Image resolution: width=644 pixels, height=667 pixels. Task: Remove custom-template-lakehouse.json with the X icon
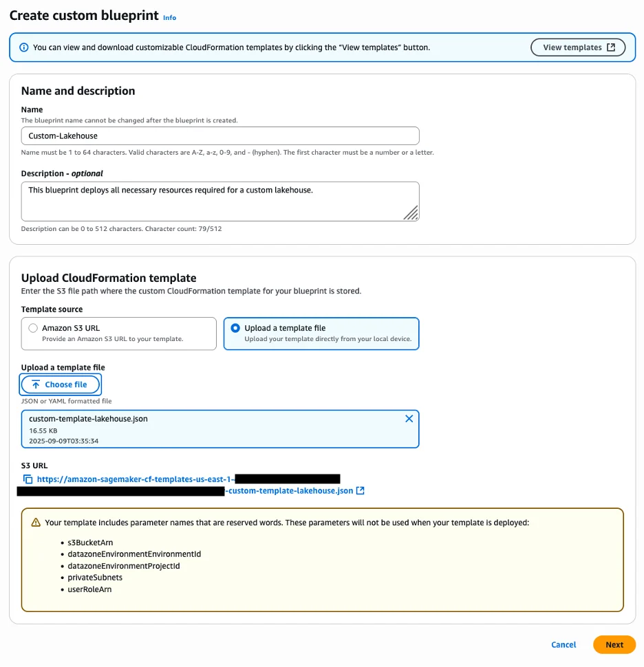[x=409, y=419]
